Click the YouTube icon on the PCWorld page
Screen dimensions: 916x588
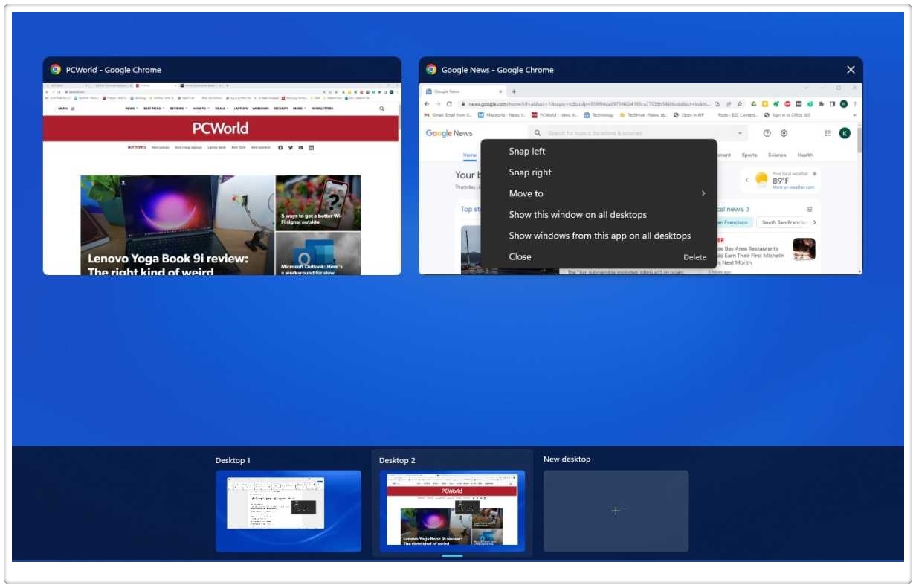(x=301, y=148)
